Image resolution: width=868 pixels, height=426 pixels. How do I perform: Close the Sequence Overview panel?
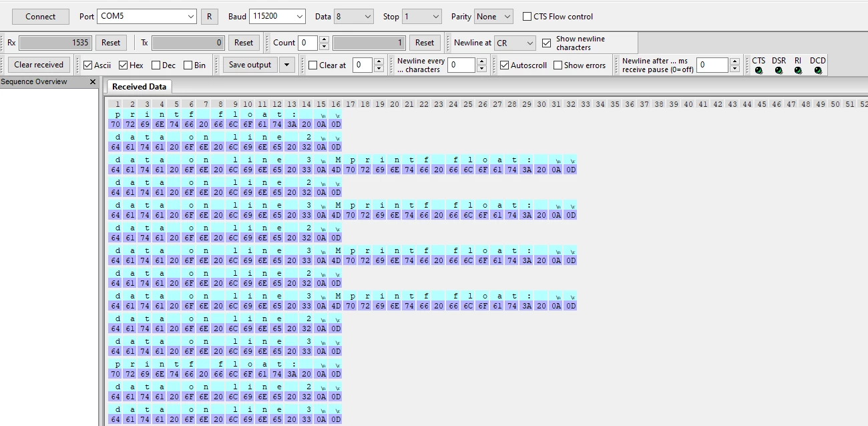(93, 82)
